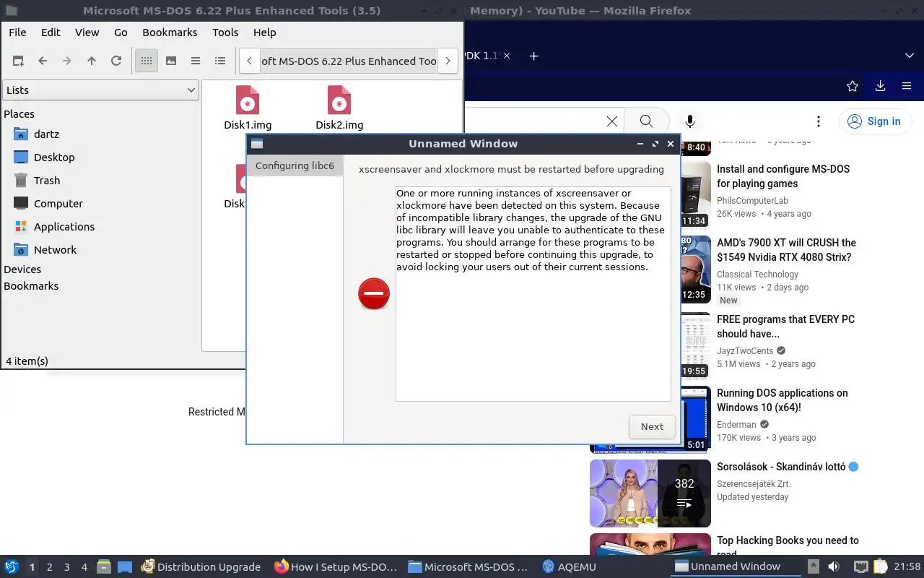Click the taskbar show desktop icon
Screen dimensions: 924x578
tap(125, 567)
